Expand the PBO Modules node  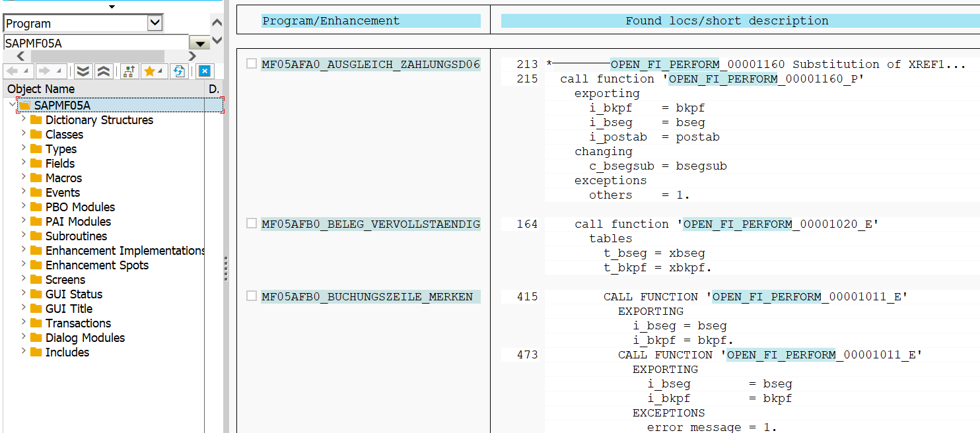click(24, 207)
